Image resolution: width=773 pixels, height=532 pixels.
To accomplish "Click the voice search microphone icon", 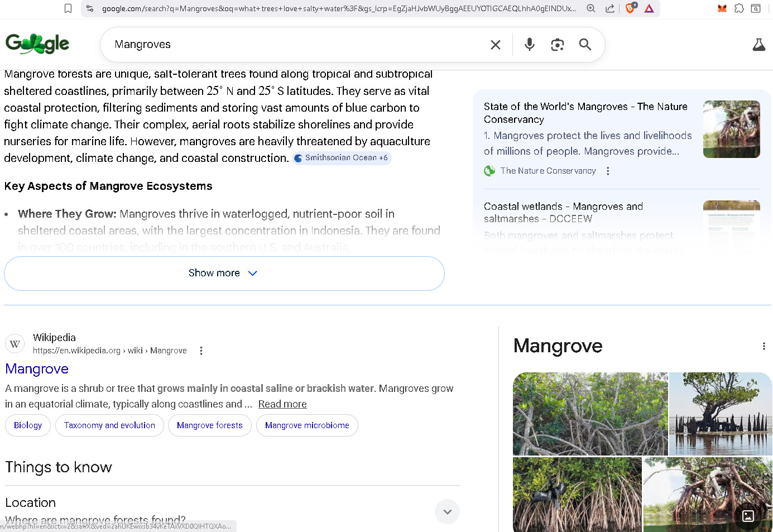I will click(529, 45).
